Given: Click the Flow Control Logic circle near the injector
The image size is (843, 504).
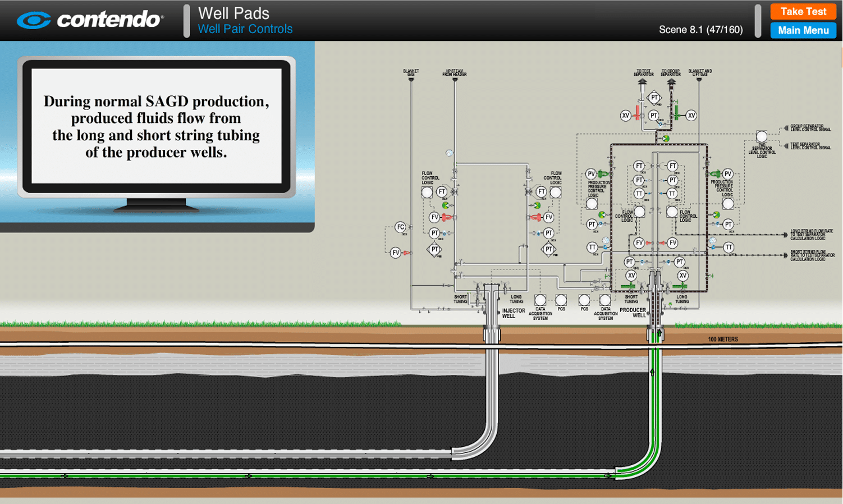Looking at the screenshot, I should [426, 193].
